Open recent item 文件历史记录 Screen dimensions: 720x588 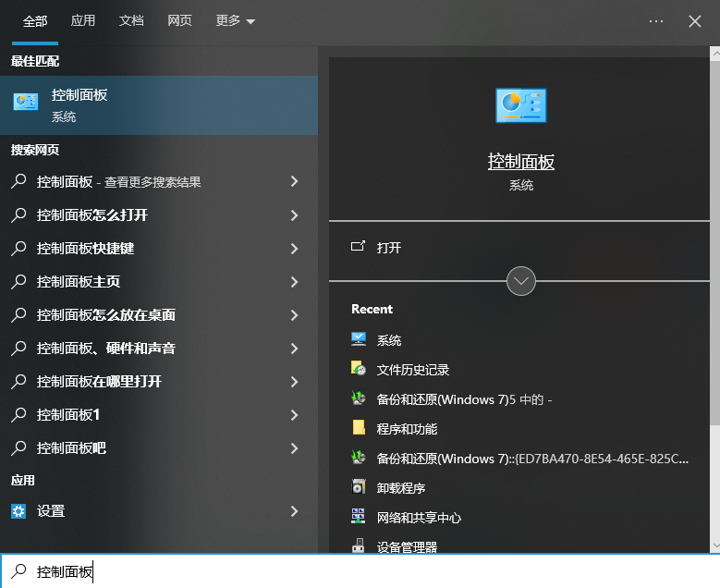click(x=413, y=370)
